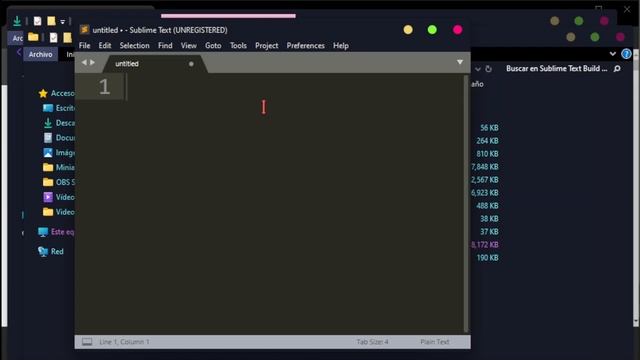Click line number 1 in the gutter
The image size is (640, 360).
[104, 87]
